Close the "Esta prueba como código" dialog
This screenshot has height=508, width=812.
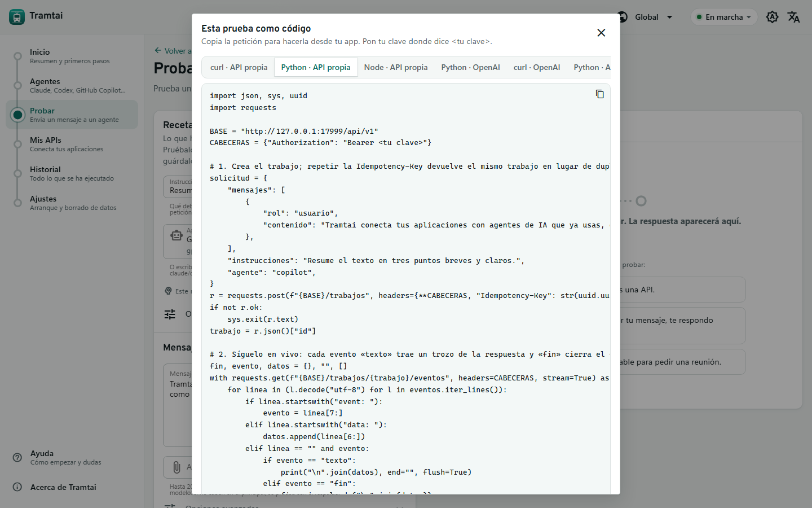[x=601, y=33]
